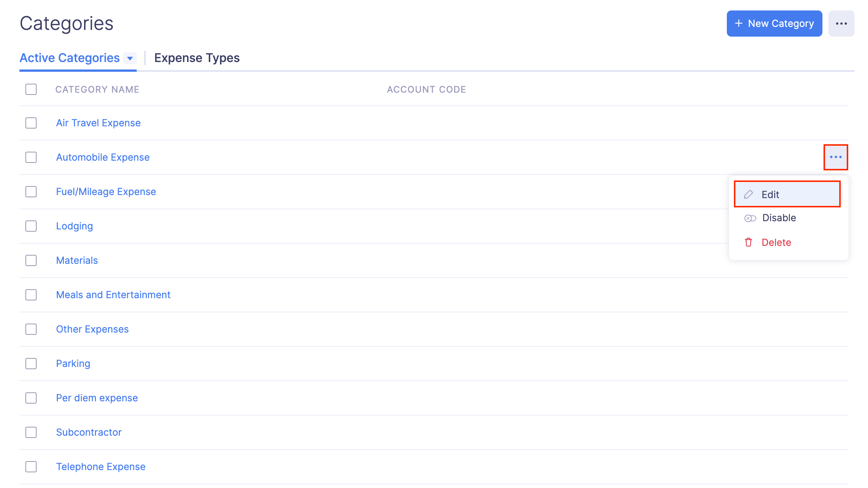Sort by Category Name column header
Viewport: 868px width, 488px height.
[97, 89]
